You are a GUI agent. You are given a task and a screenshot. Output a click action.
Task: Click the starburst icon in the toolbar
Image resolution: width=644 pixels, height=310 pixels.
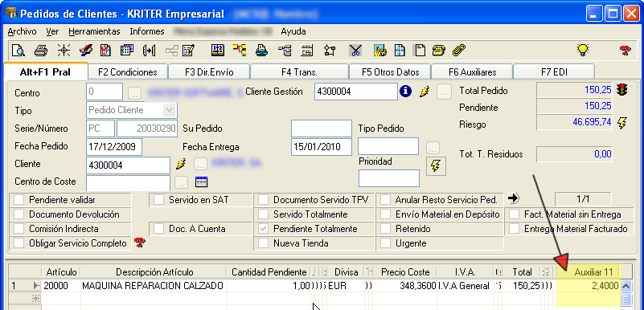point(64,51)
